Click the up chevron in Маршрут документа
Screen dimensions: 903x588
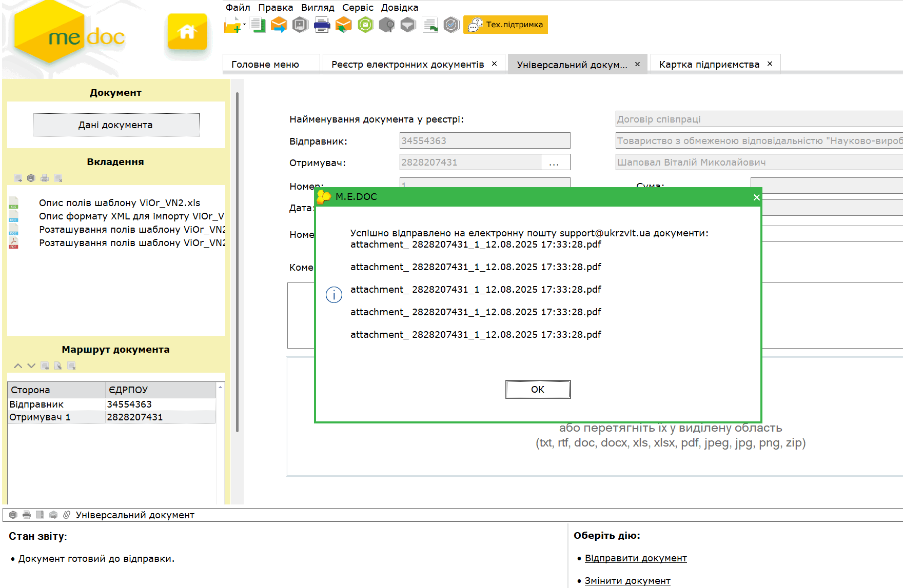tap(18, 366)
